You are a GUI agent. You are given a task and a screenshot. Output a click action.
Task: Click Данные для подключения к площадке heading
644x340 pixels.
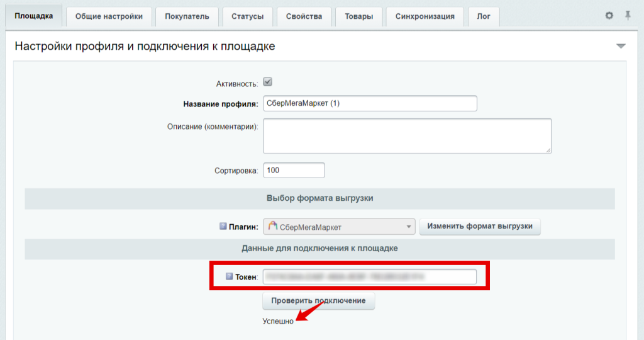(319, 248)
